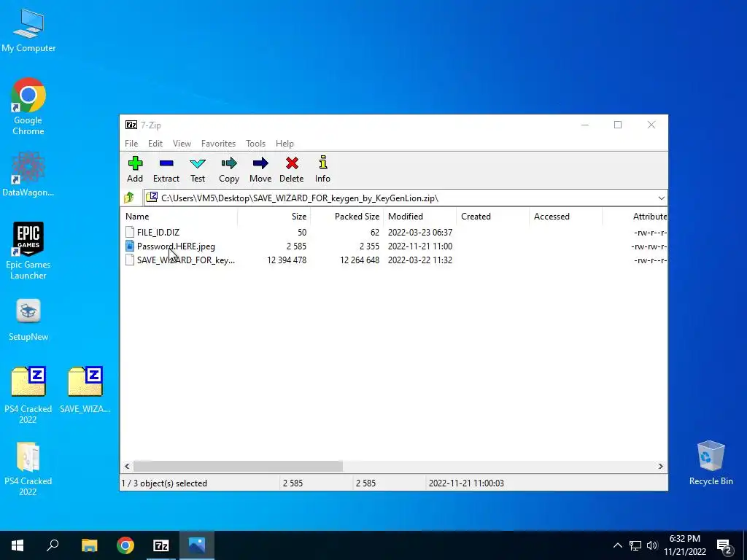Sort by Packed Size column header
Screen dimensions: 747x560
(x=347, y=216)
